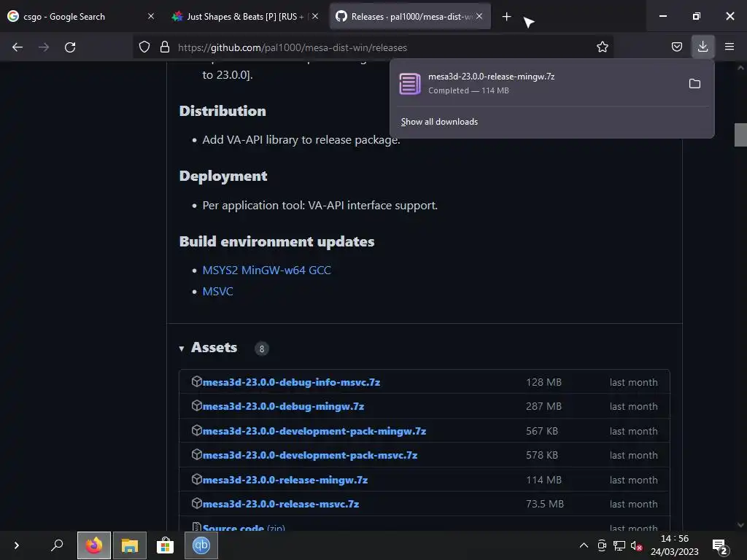Open the muted volume tray icon
Image resolution: width=747 pixels, height=560 pixels.
click(x=636, y=545)
